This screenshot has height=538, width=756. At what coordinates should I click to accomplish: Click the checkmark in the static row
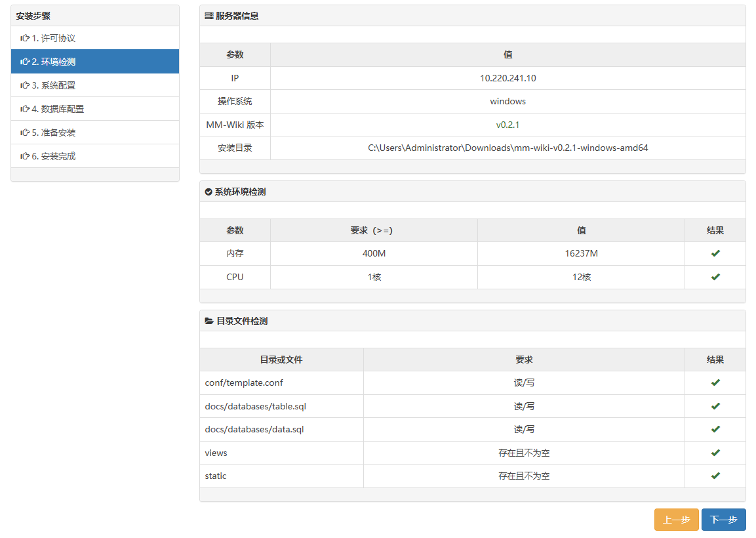(715, 476)
